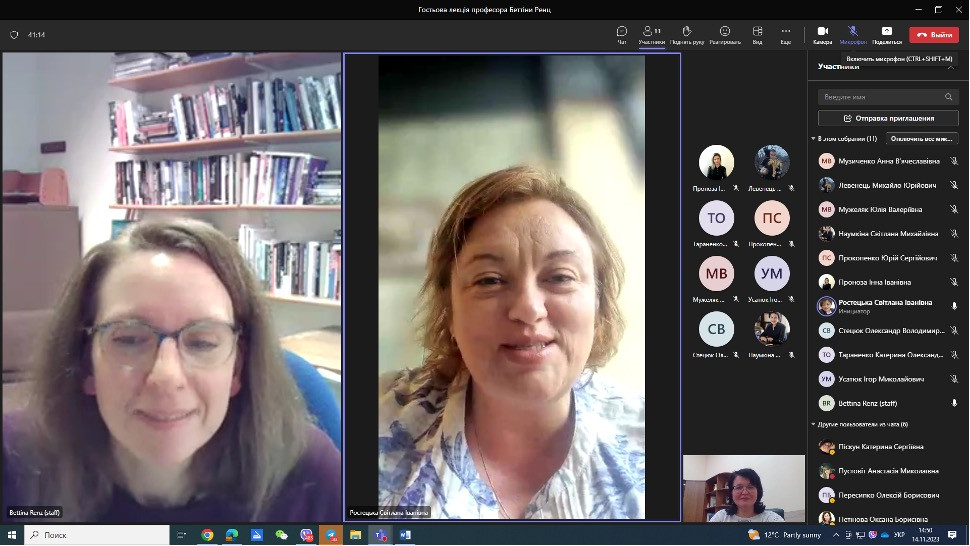Viewport: 970px width, 546px height.
Task: Open Microsoft Edge from taskbar
Action: [x=232, y=535]
